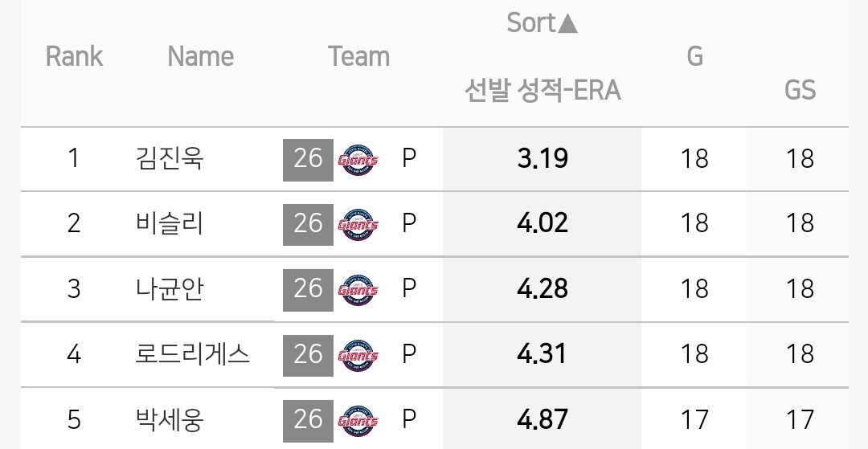Screen dimensions: 868x449
Task: Open player 박세웅's profile link
Action: (x=170, y=420)
